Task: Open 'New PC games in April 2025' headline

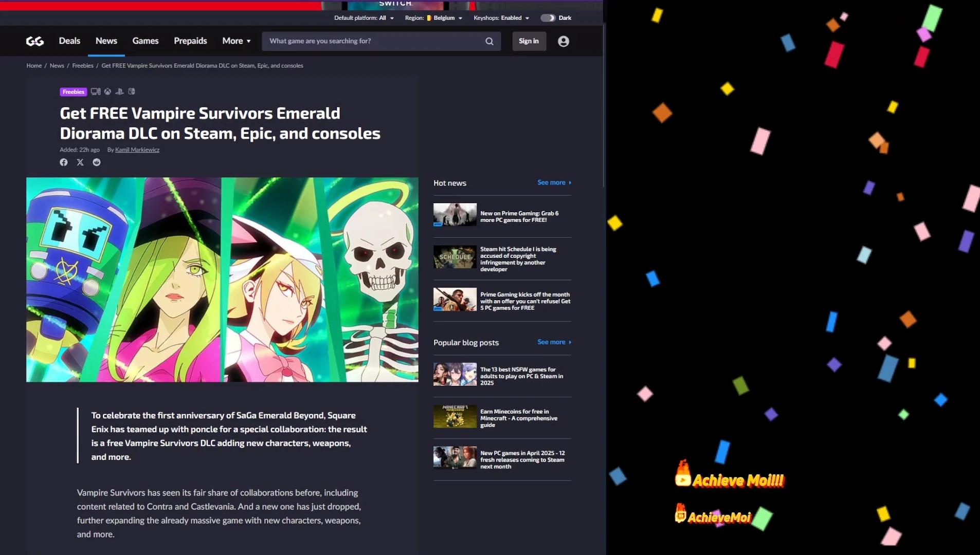Action: 522,460
